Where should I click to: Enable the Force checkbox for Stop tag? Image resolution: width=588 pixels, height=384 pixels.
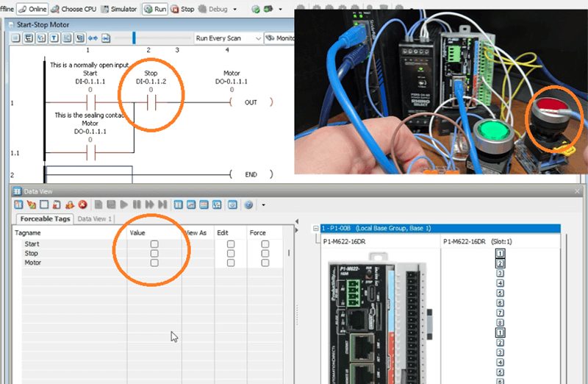[265, 253]
